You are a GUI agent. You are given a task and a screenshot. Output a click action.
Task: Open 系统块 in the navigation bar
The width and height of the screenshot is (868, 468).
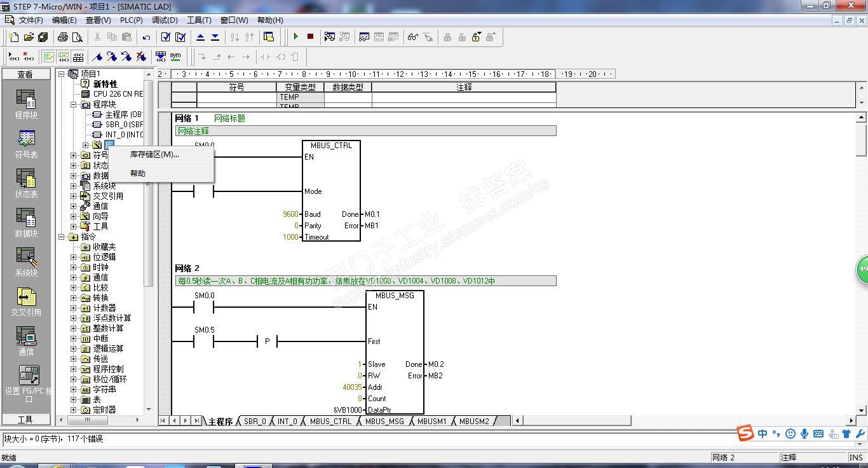[26, 262]
